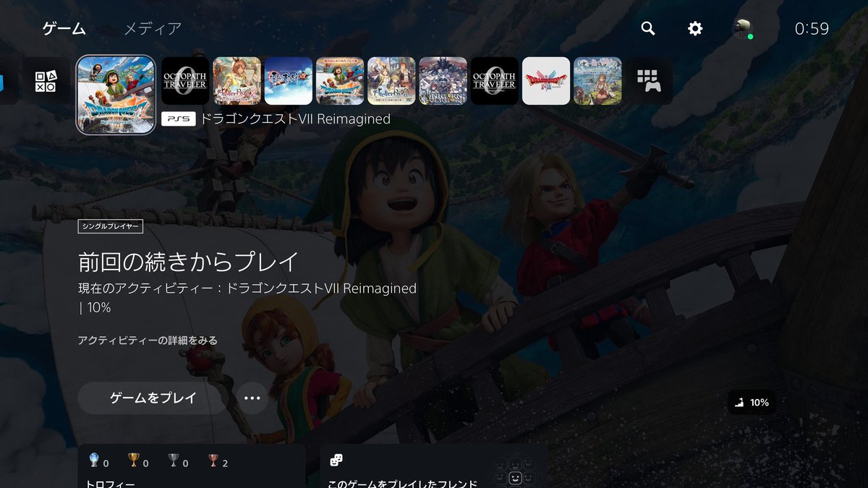Screen dimensions: 868x488
Task: Select the Unicorn Overlord game tile
Action: (443, 80)
